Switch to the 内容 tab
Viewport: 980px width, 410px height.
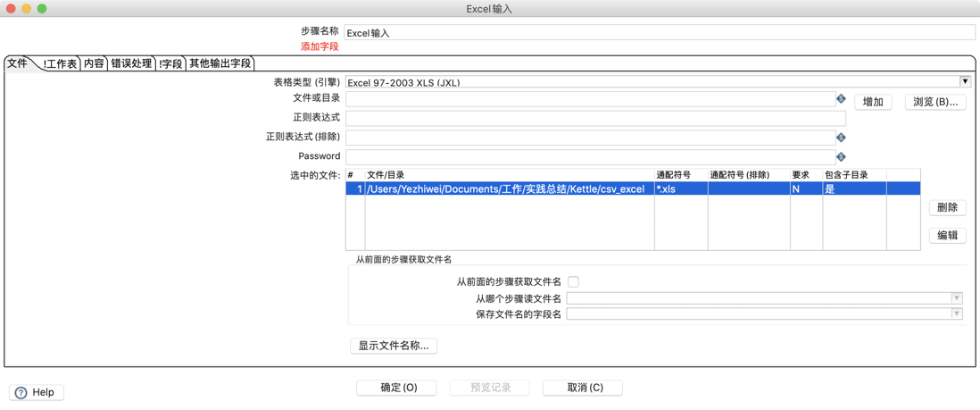(x=95, y=63)
